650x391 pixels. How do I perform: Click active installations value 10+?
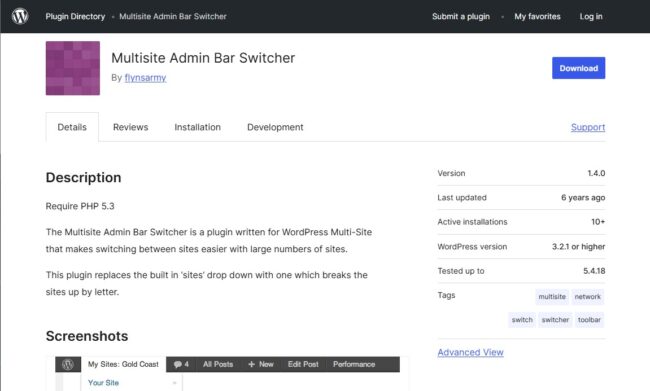[598, 222]
